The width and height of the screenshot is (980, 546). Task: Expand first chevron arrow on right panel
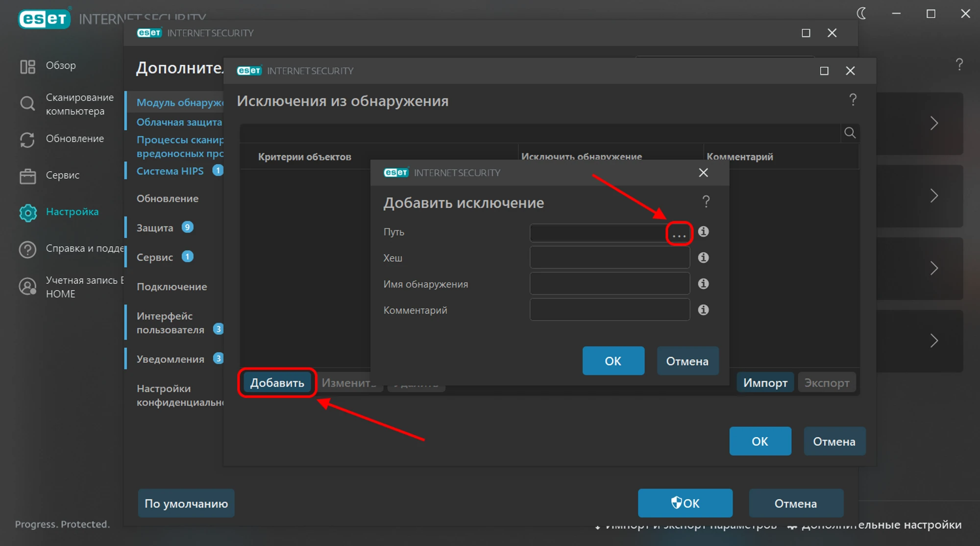(x=933, y=123)
